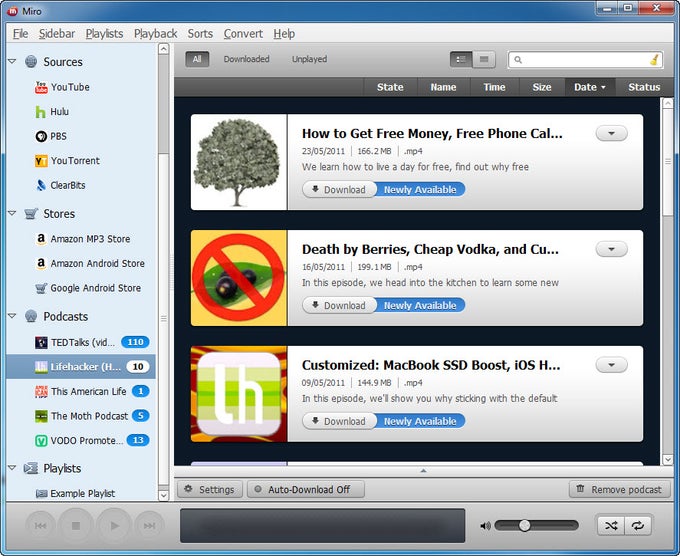
Task: Click the Playlists section icon
Action: [x=31, y=468]
